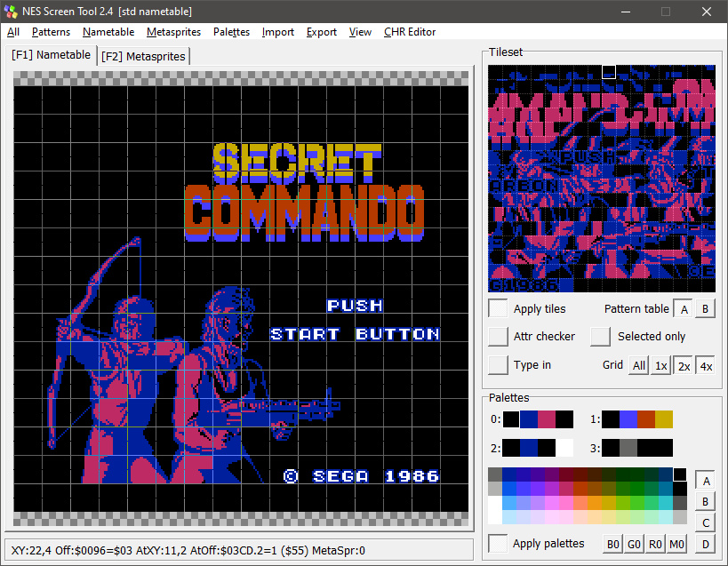Open the Metasprites menu
Image resolution: width=728 pixels, height=566 pixels.
[173, 32]
